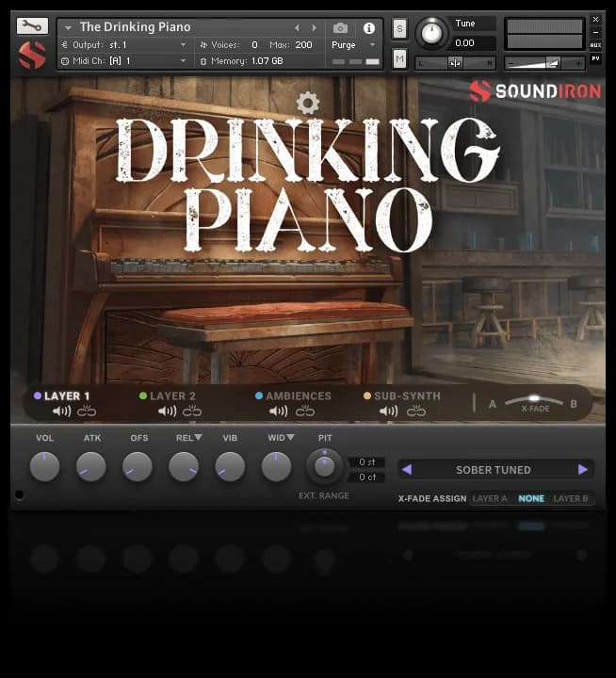Mute Sub-Synth with its speaker icon
The height and width of the screenshot is (678, 616).
(388, 411)
